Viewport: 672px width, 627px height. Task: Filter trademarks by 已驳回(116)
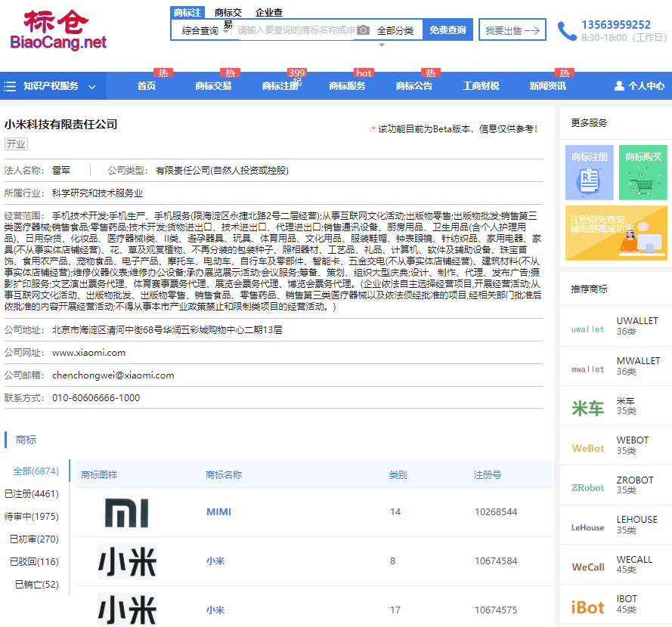(34, 562)
